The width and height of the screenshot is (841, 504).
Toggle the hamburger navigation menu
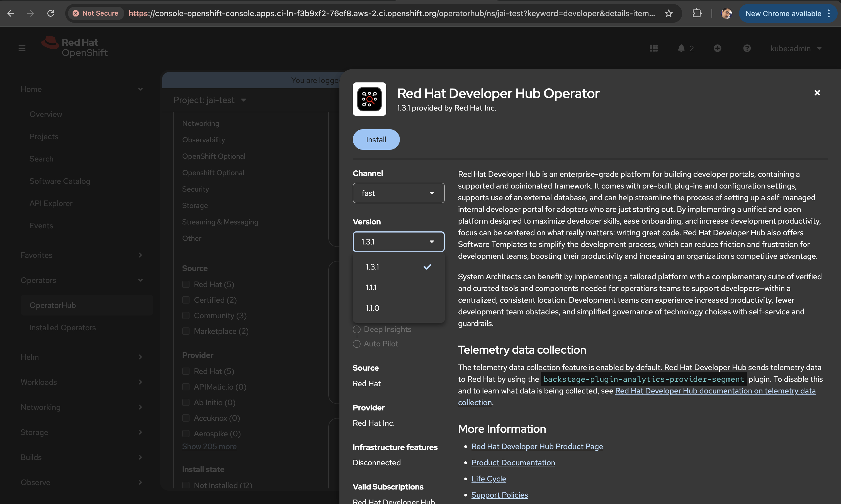click(x=22, y=48)
